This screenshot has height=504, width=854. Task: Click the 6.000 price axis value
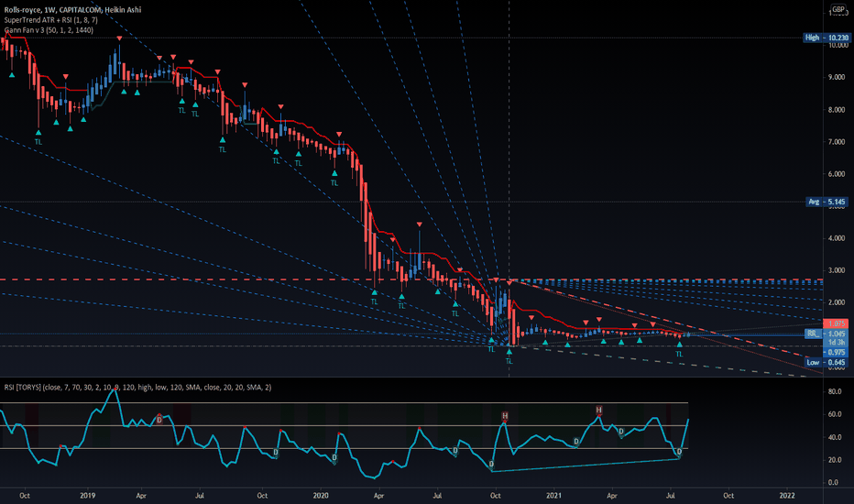click(x=837, y=174)
